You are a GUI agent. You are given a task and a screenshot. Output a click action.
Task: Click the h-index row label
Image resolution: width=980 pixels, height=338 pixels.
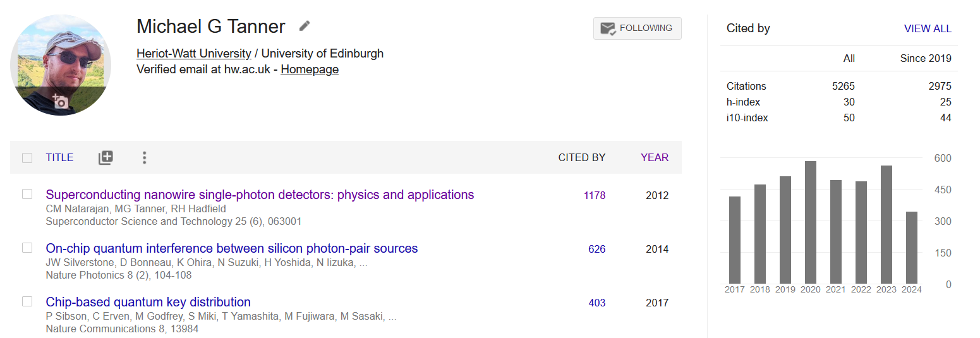click(743, 102)
